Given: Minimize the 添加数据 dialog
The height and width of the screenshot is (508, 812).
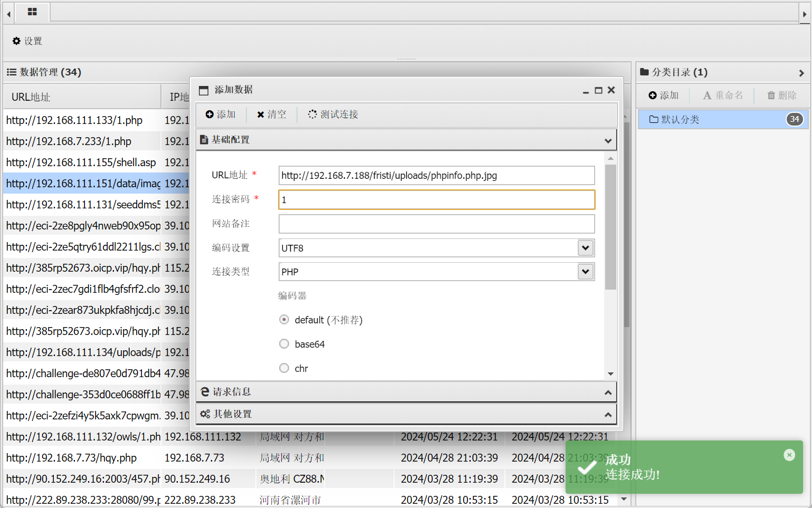Looking at the screenshot, I should (x=586, y=91).
